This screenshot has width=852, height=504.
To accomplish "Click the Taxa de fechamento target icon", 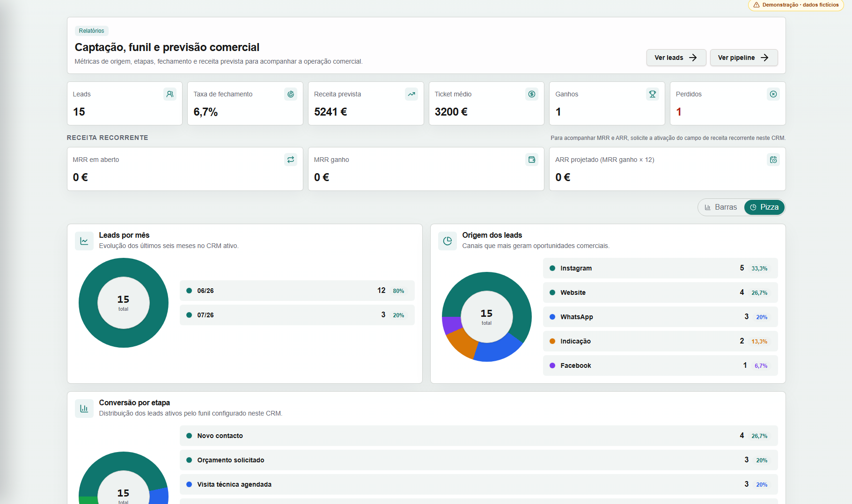I will pyautogui.click(x=291, y=94).
